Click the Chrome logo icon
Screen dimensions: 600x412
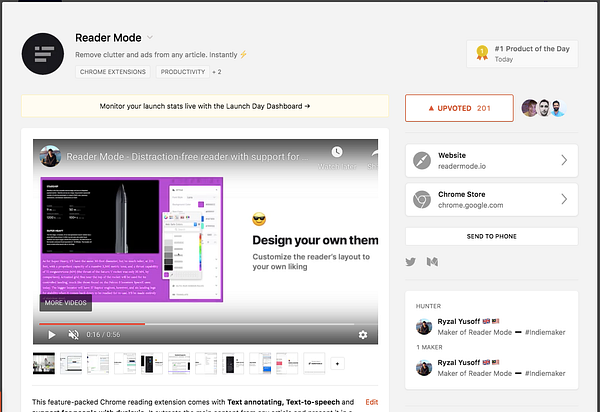422,199
